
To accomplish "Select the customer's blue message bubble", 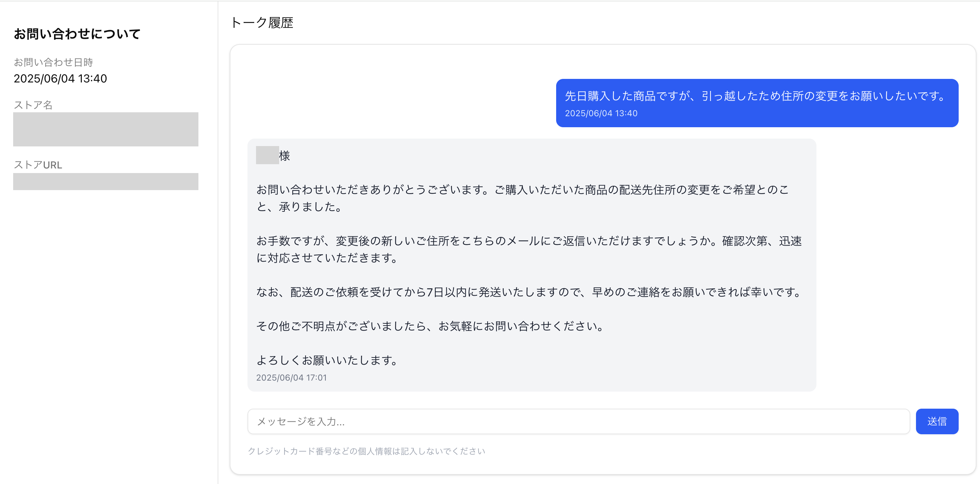I will point(757,103).
